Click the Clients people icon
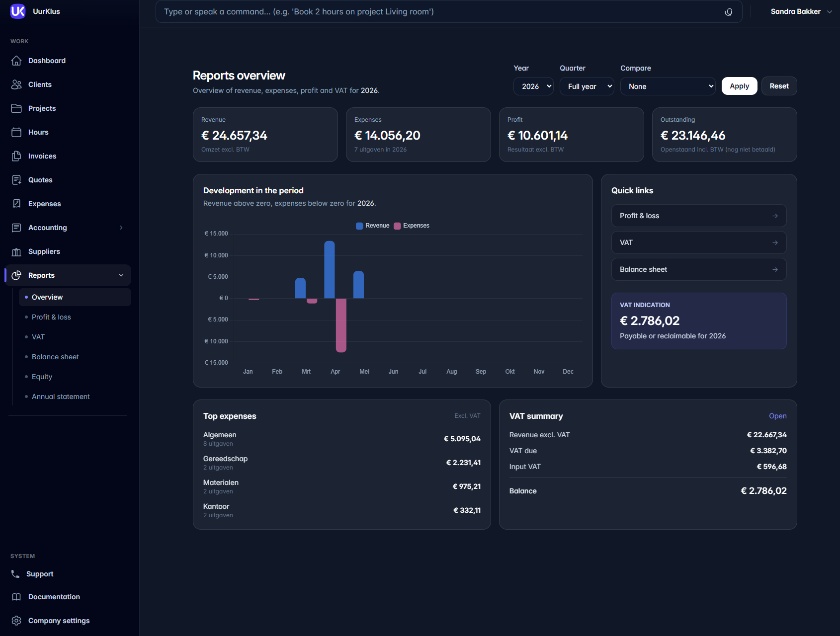Viewport: 840px width, 636px height. [16, 84]
